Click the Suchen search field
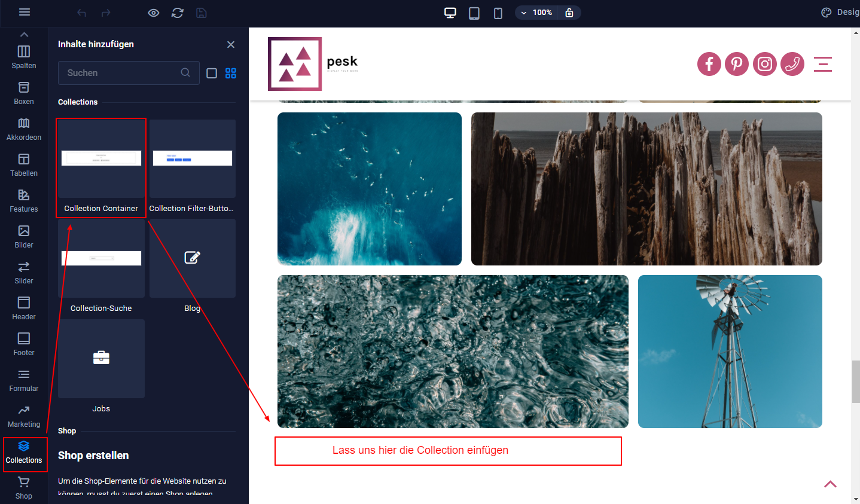Image resolution: width=860 pixels, height=504 pixels. 123,73
